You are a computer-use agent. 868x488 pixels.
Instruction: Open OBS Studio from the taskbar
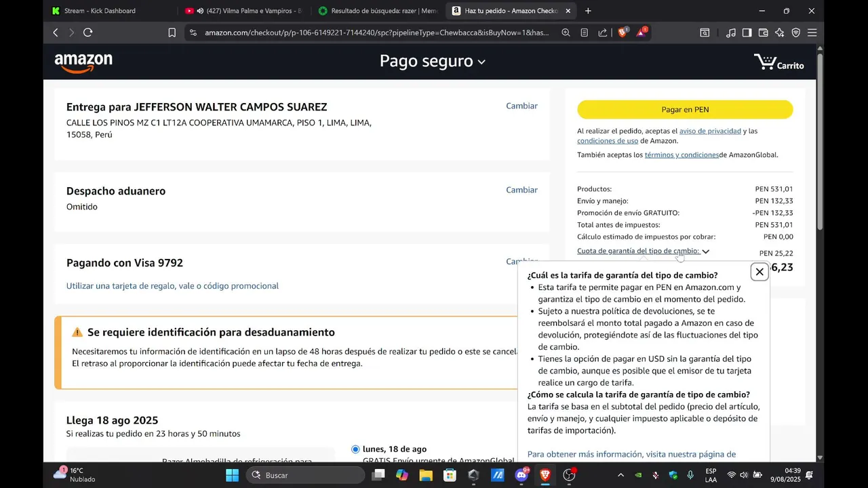click(x=569, y=475)
